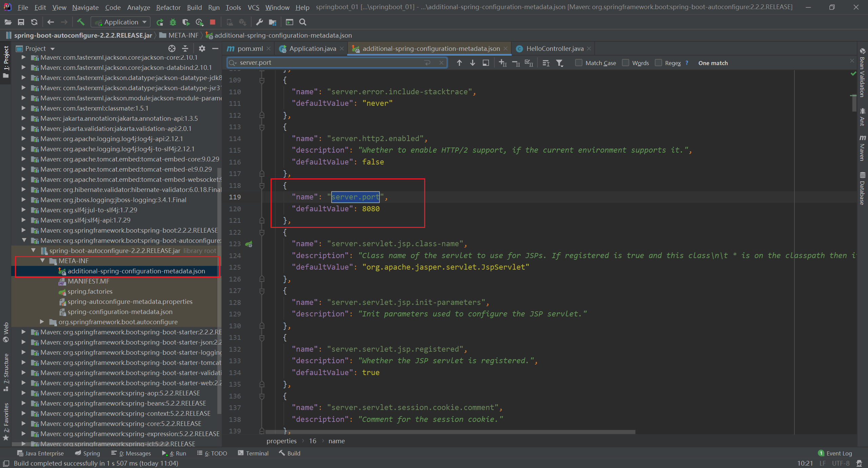
Task: Fold the JSON block at line 113
Action: click(x=262, y=127)
